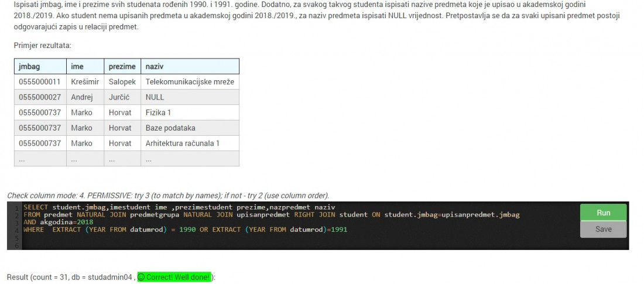
Task: Click the Correct! Well done! label
Action: click(x=174, y=277)
